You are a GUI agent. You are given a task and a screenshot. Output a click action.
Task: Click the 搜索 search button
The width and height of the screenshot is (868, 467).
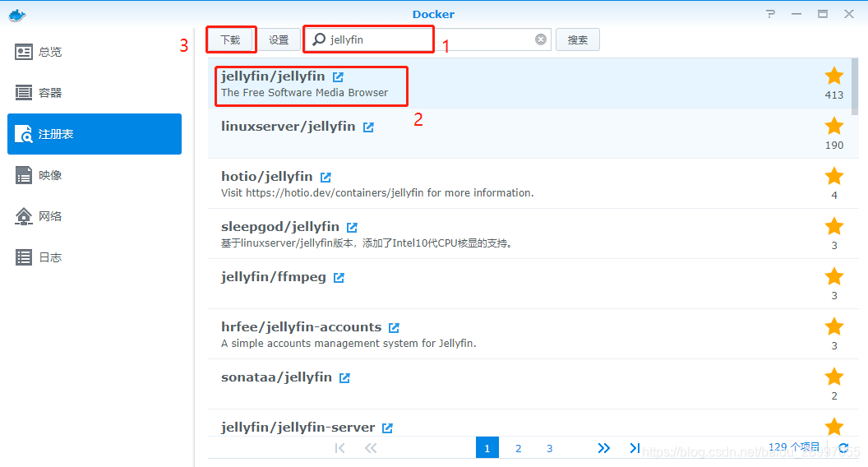point(577,40)
